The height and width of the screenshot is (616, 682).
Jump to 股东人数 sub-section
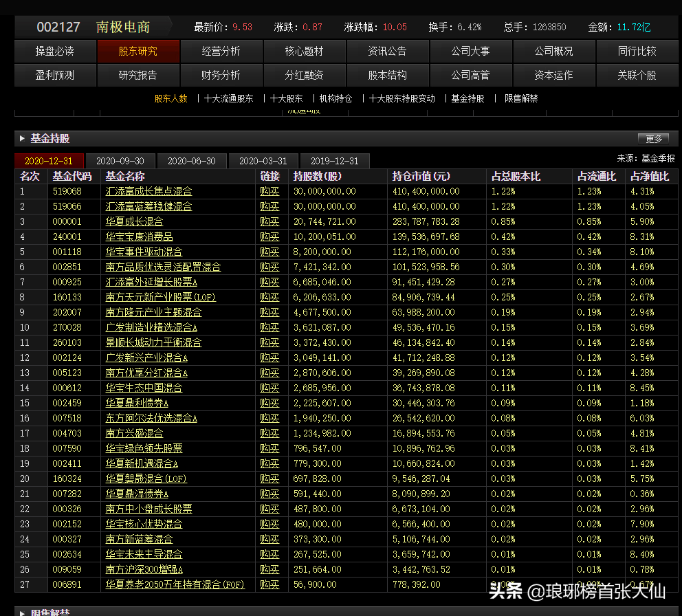point(171,99)
